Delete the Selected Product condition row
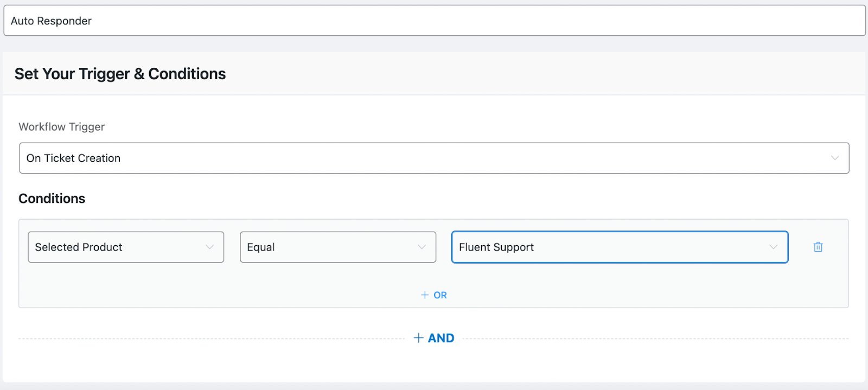868x390 pixels. [818, 247]
